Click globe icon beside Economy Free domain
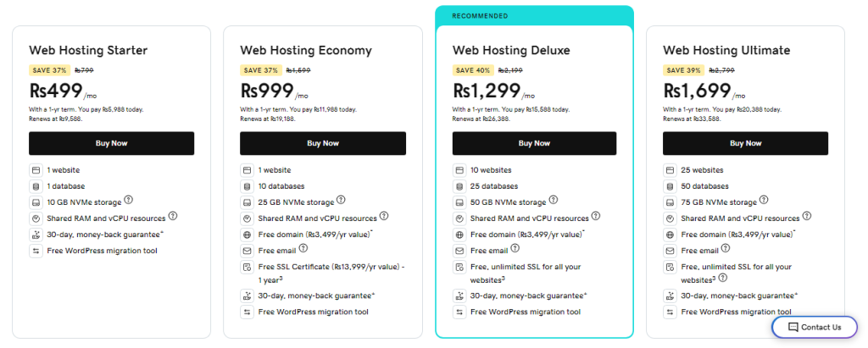This screenshot has height=348, width=868. (247, 235)
